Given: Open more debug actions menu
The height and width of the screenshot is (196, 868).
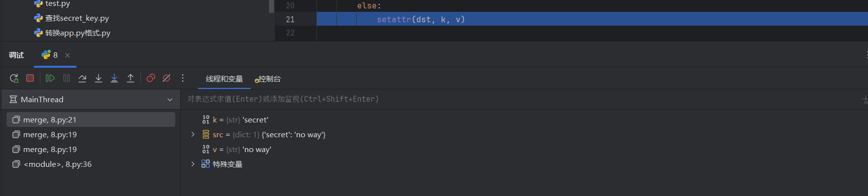Looking at the screenshot, I should 183,78.
